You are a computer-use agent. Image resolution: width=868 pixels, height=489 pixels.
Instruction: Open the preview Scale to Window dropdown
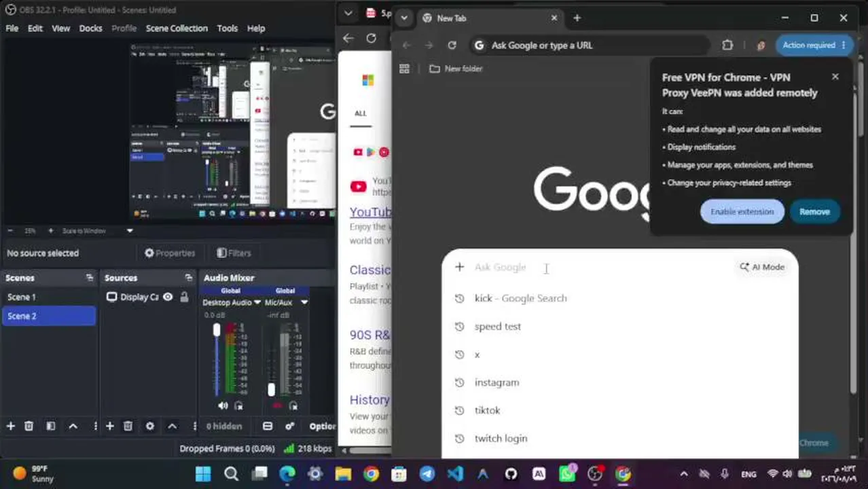pos(130,231)
